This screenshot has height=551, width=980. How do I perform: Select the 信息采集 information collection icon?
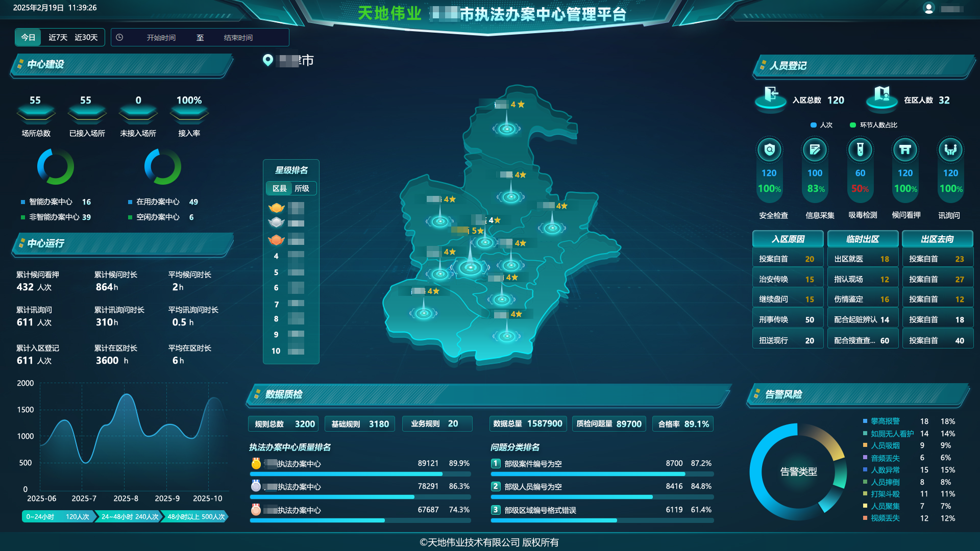[815, 150]
